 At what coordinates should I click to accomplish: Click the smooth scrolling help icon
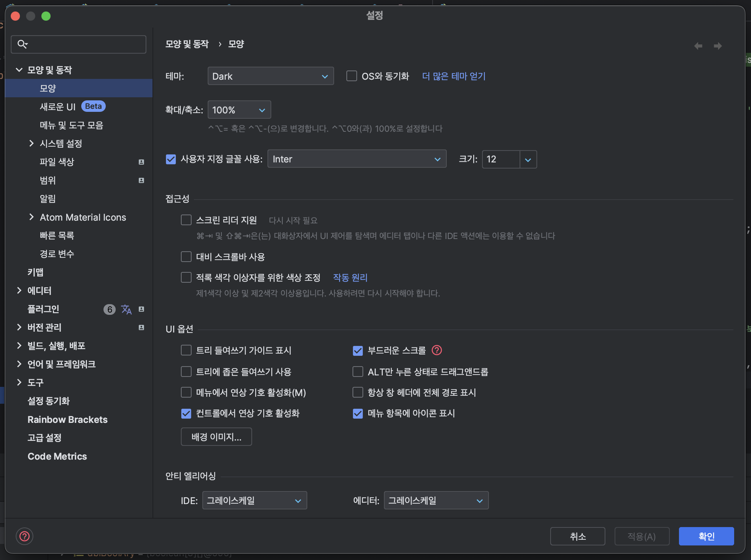click(x=437, y=350)
